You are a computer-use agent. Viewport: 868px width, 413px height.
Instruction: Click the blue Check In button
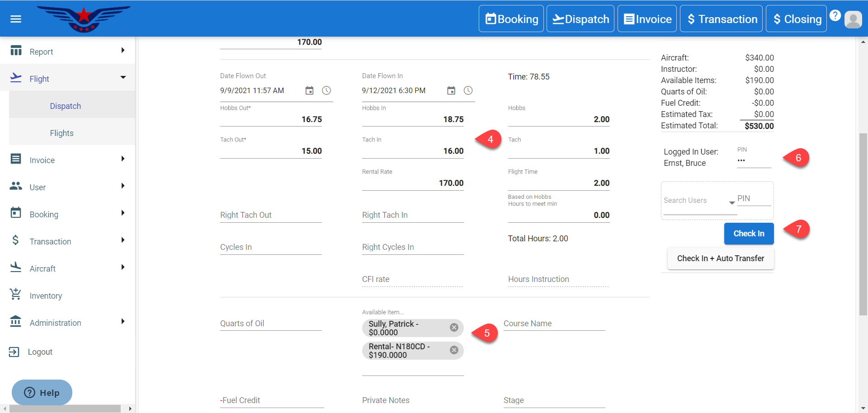click(749, 234)
